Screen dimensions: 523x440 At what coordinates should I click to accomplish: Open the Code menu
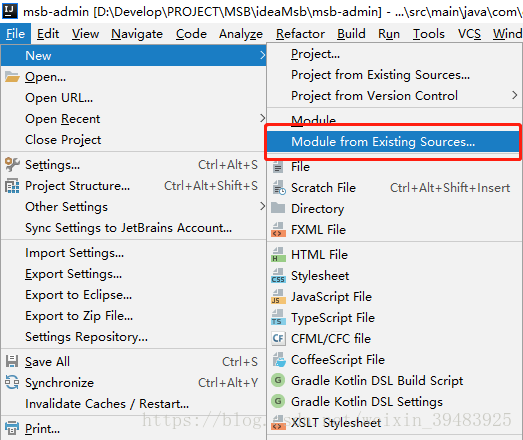191,34
